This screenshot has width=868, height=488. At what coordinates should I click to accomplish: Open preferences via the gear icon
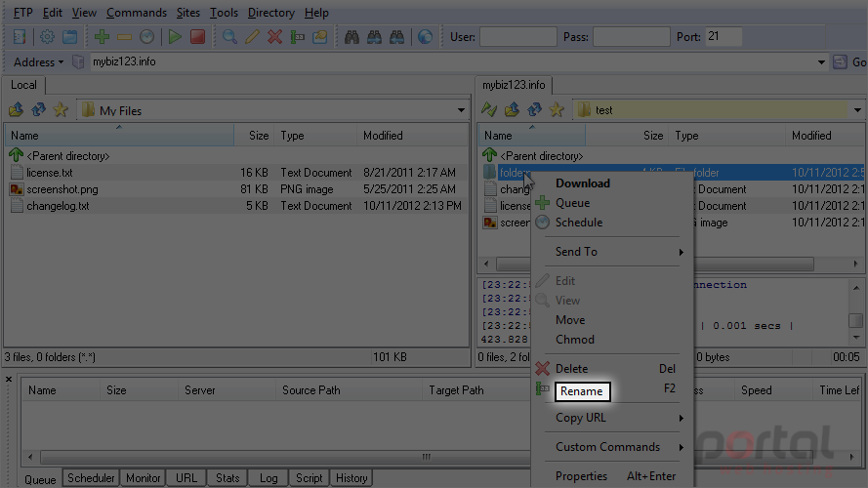click(47, 37)
